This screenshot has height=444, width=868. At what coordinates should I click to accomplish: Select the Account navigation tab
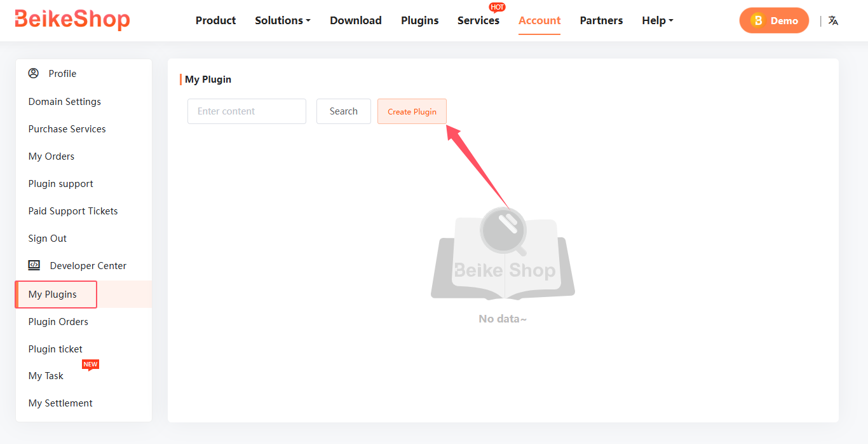(x=539, y=20)
